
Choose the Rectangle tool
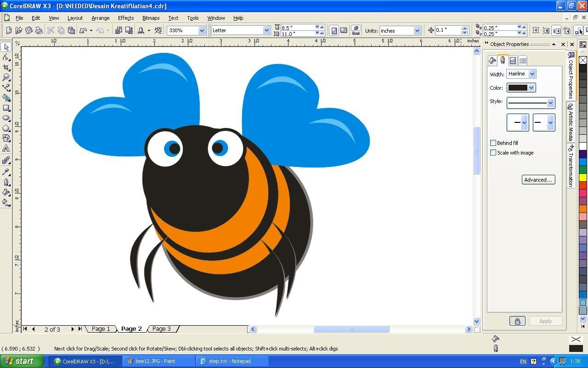[6, 108]
